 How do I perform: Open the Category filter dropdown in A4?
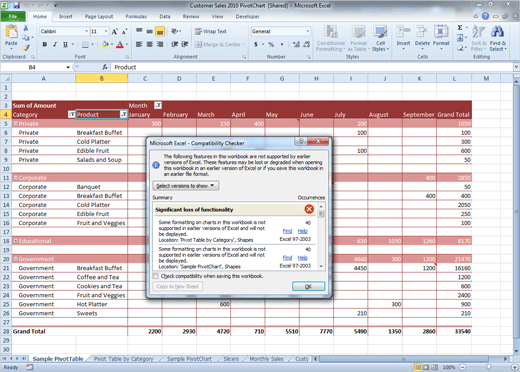(71, 115)
